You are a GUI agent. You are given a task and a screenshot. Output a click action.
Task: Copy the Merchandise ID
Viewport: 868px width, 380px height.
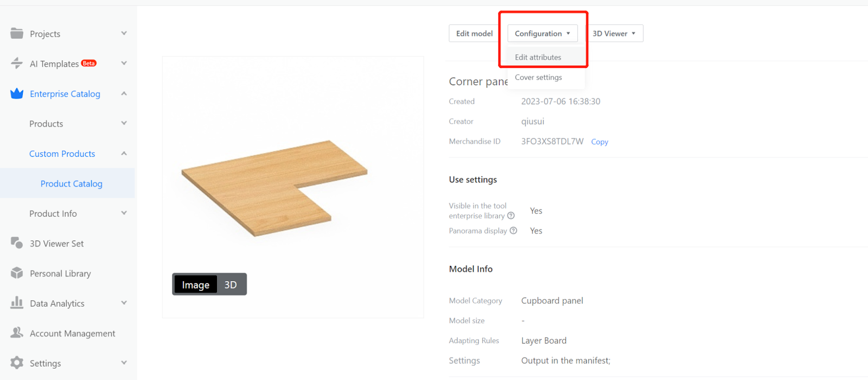coord(599,142)
